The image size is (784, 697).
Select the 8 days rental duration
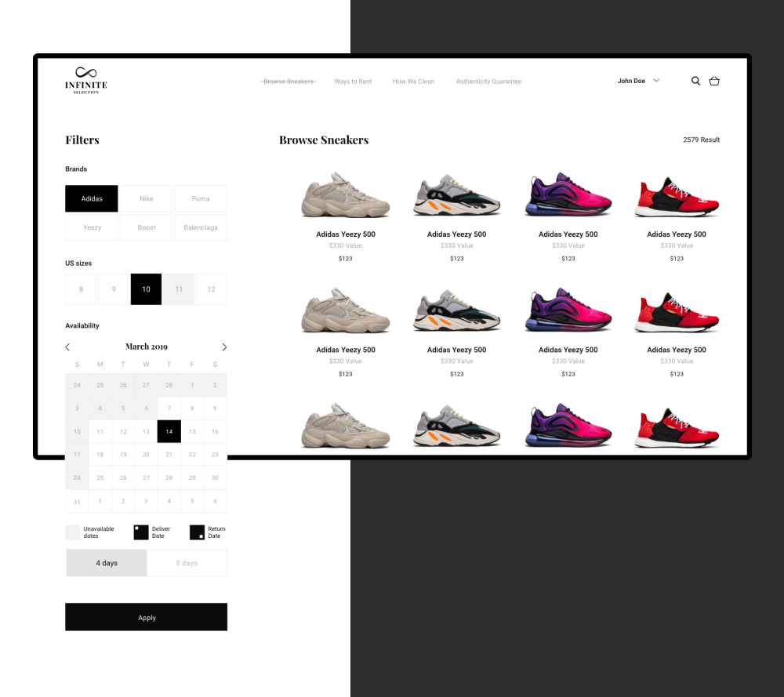(x=187, y=563)
